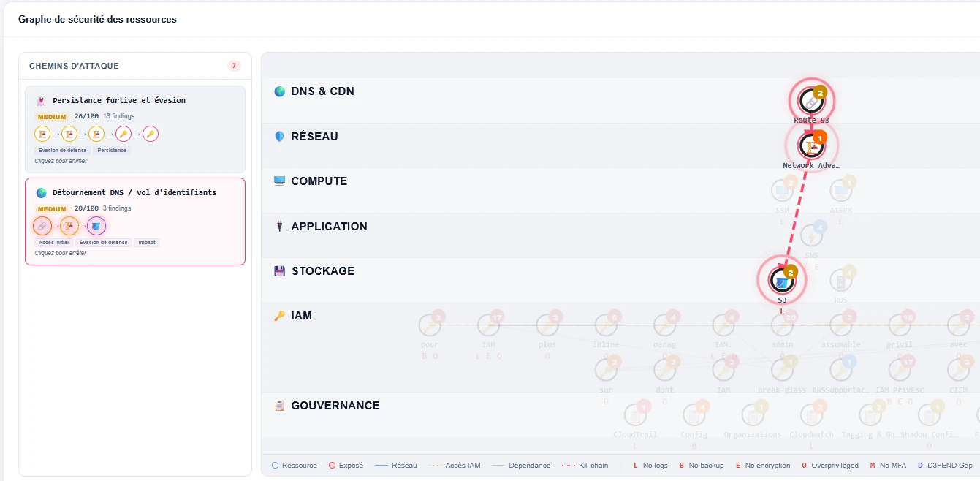The image size is (980, 481).
Task: Stop the 'Détournement DNS' attack path animation
Action: [135, 221]
